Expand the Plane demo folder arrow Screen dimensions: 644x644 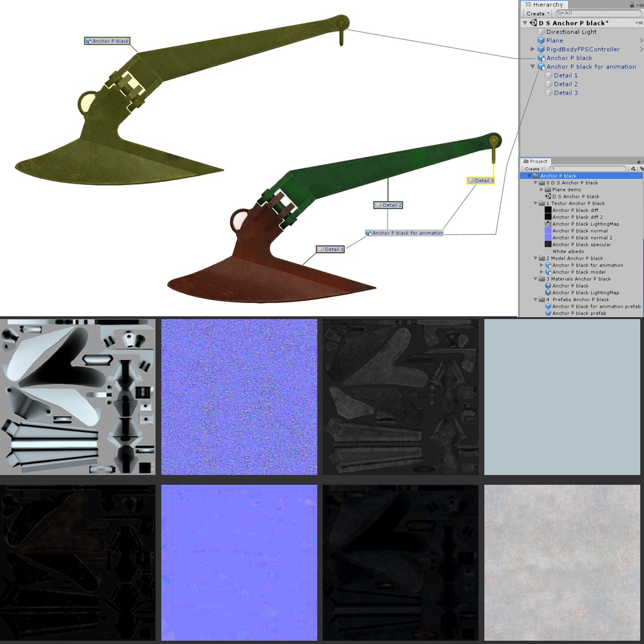pos(541,190)
